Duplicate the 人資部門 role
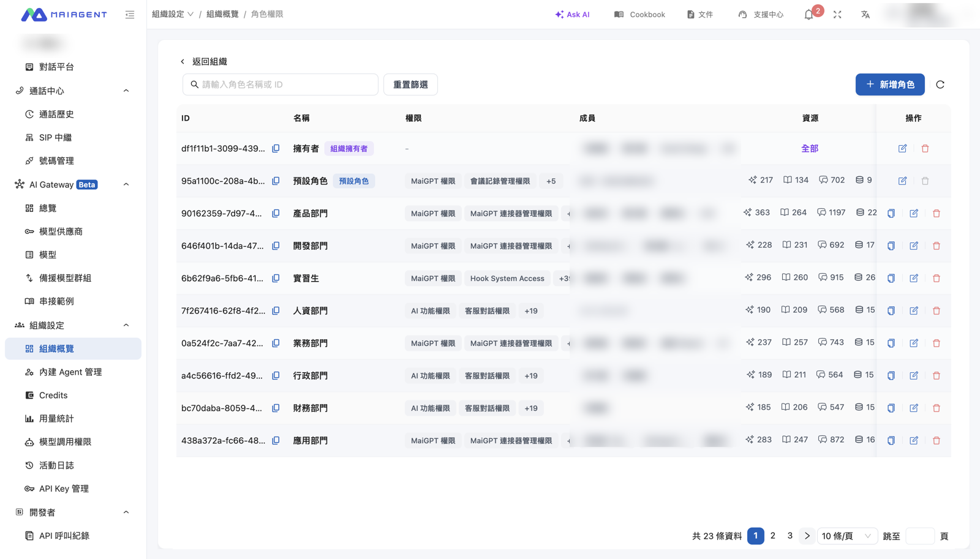 pos(891,310)
